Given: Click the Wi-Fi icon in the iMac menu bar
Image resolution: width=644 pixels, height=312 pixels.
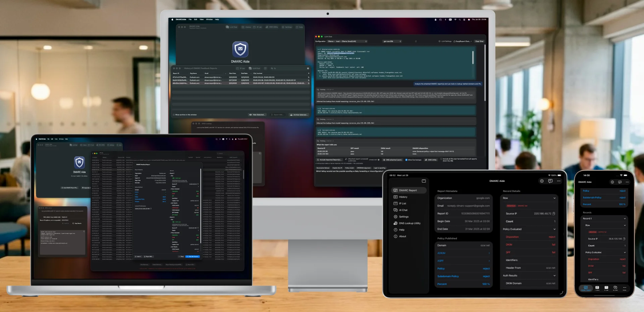Looking at the screenshot, I should coord(455,19).
